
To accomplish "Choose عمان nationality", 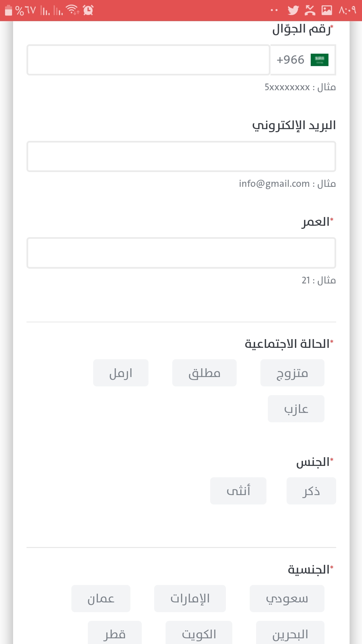I will pos(101,599).
